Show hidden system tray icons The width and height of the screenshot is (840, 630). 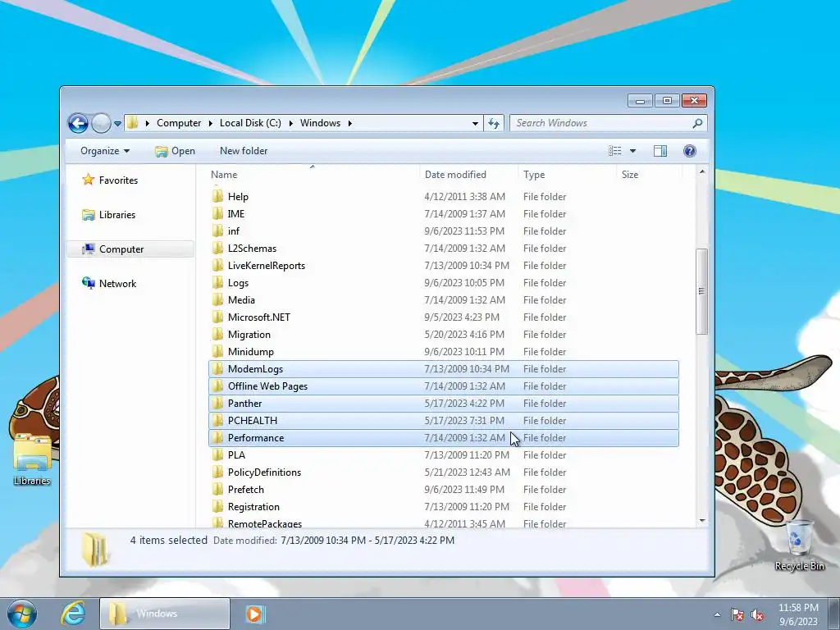pyautogui.click(x=717, y=614)
